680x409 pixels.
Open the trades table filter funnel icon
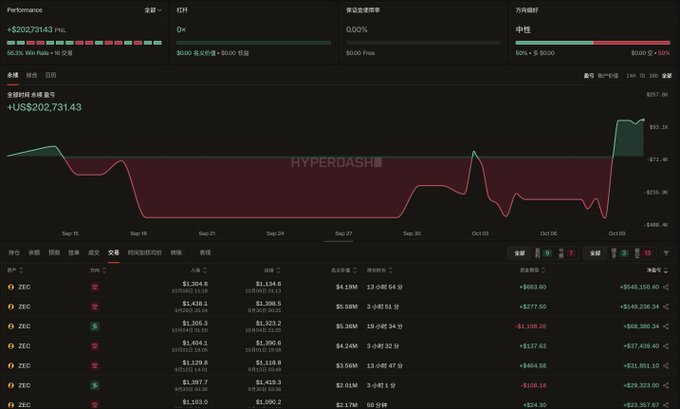pyautogui.click(x=666, y=253)
